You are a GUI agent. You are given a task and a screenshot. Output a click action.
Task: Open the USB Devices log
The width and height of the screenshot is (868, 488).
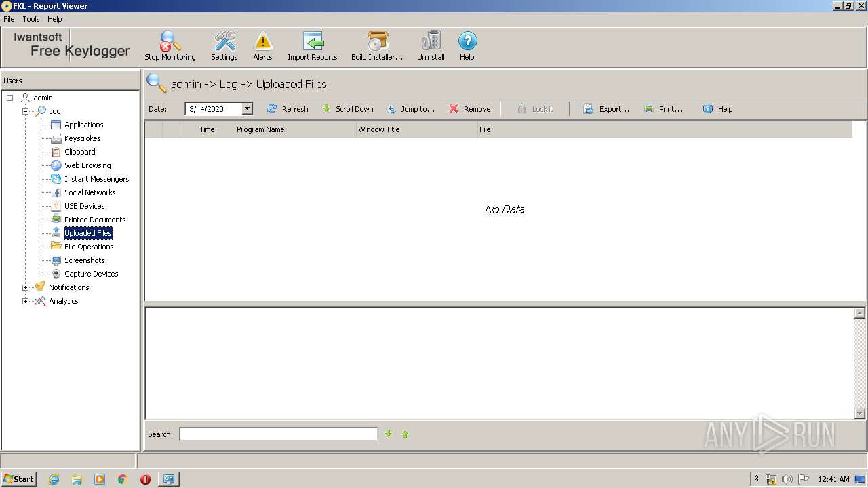click(x=84, y=206)
